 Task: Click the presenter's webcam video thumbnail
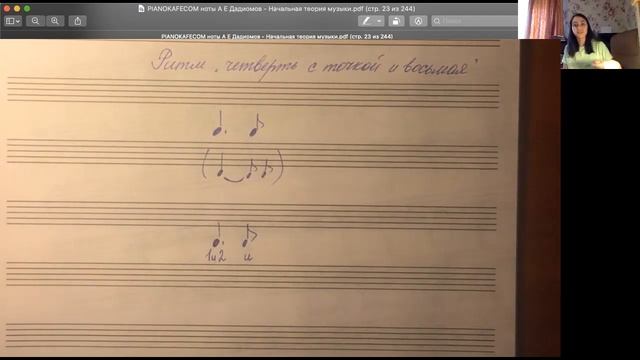(600, 34)
